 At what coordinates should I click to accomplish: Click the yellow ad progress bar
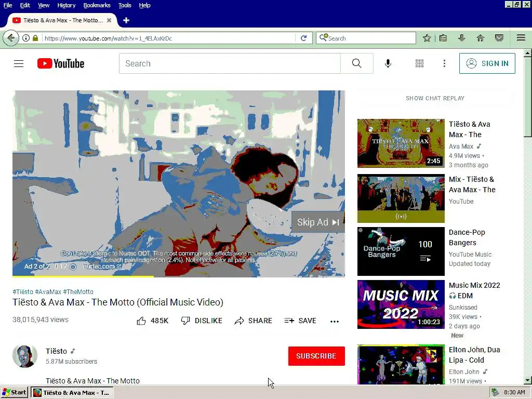click(83, 276)
